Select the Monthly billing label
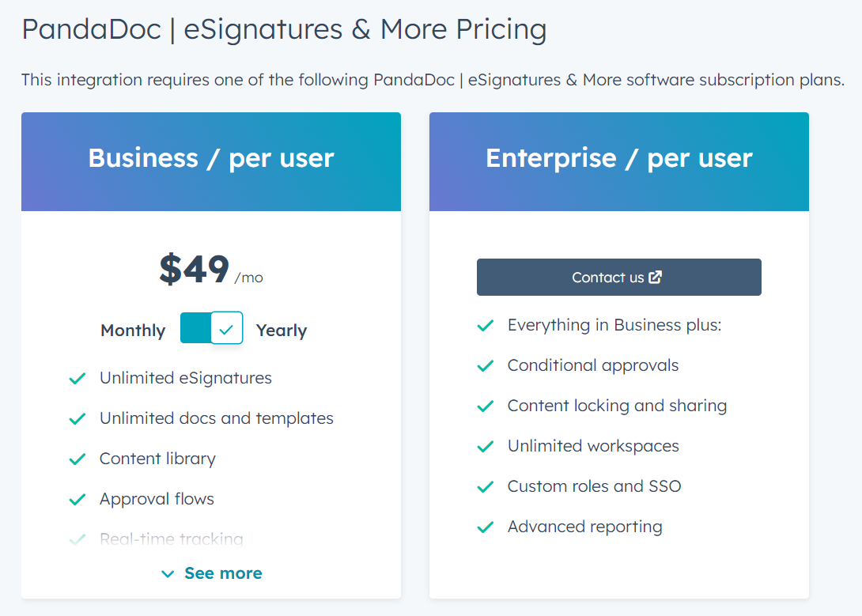This screenshot has width=862, height=616. pyautogui.click(x=133, y=331)
